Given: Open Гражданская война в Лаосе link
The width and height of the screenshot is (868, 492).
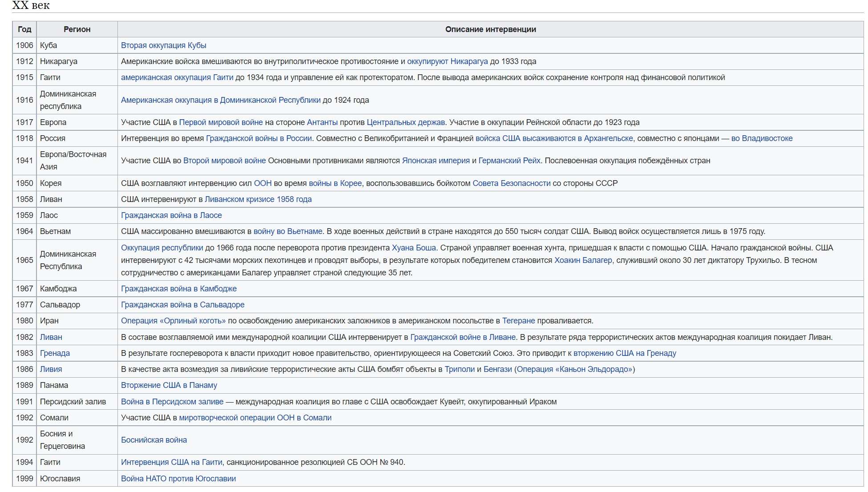Looking at the screenshot, I should tap(171, 215).
